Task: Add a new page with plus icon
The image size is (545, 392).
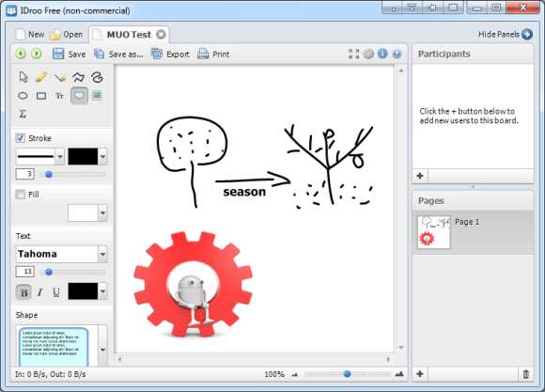Action: click(x=420, y=374)
